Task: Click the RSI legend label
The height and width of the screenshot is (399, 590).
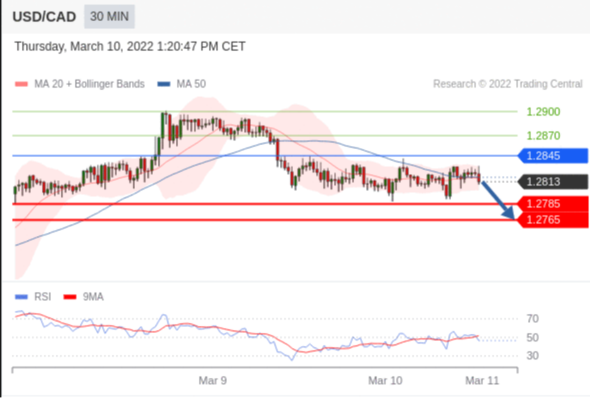Action: (43, 297)
